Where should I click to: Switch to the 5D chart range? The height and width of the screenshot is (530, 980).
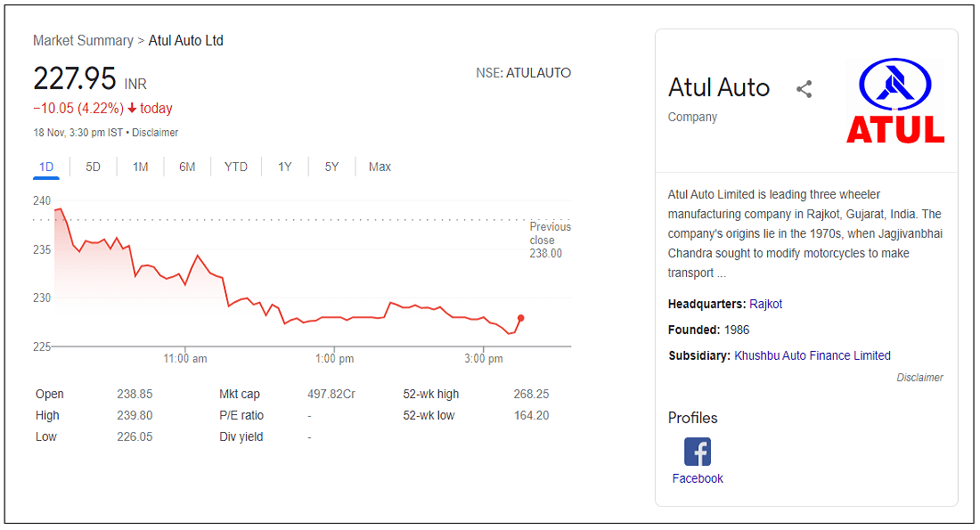click(94, 167)
